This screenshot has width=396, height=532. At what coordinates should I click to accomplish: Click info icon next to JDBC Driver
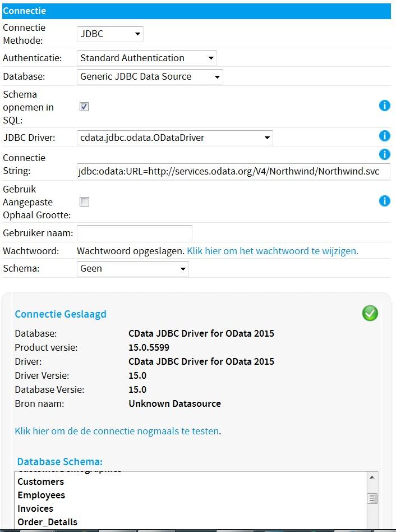384,136
